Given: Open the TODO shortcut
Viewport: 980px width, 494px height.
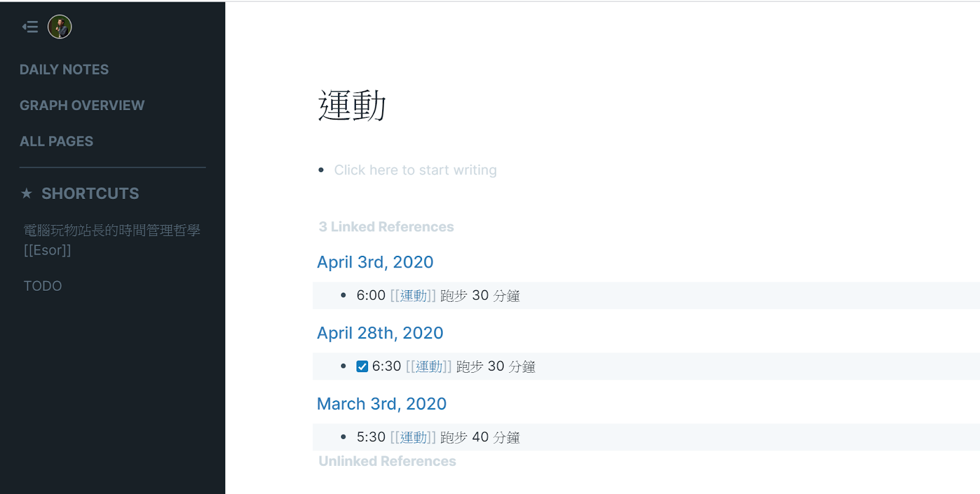Looking at the screenshot, I should pos(42,285).
